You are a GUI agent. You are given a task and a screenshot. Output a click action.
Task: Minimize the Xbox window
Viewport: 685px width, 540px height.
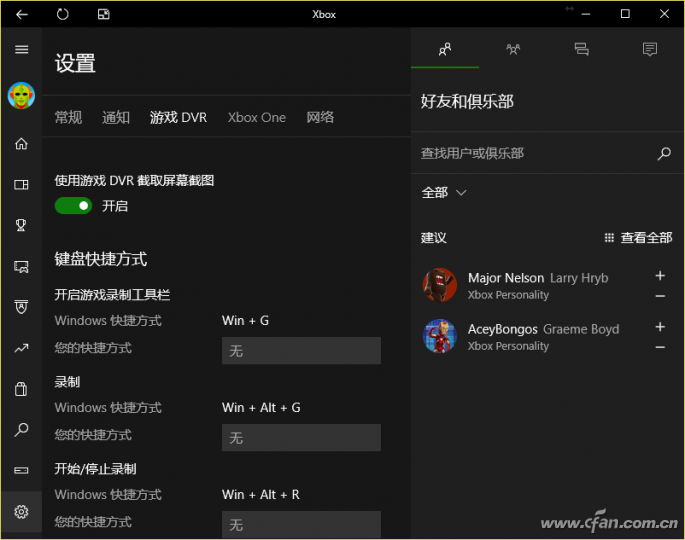coord(586,14)
